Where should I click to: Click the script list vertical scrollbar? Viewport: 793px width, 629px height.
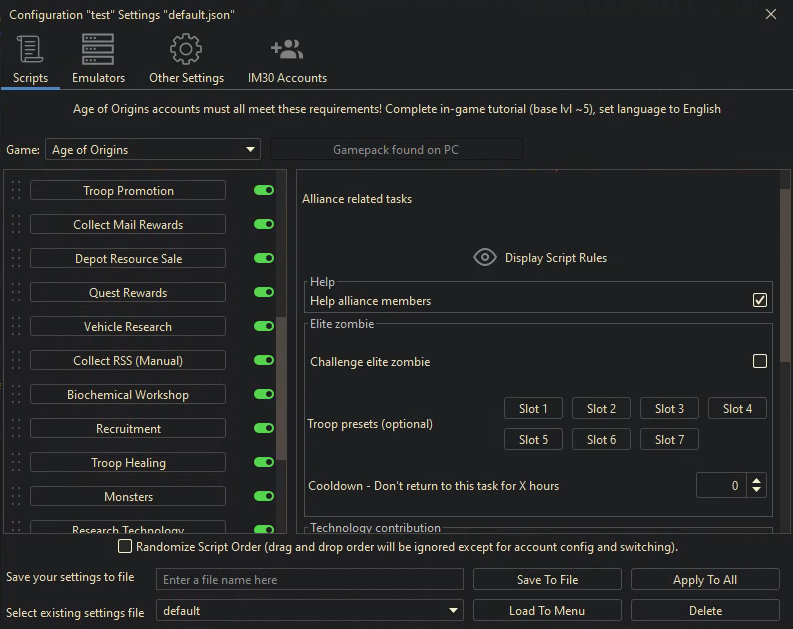tap(282, 400)
